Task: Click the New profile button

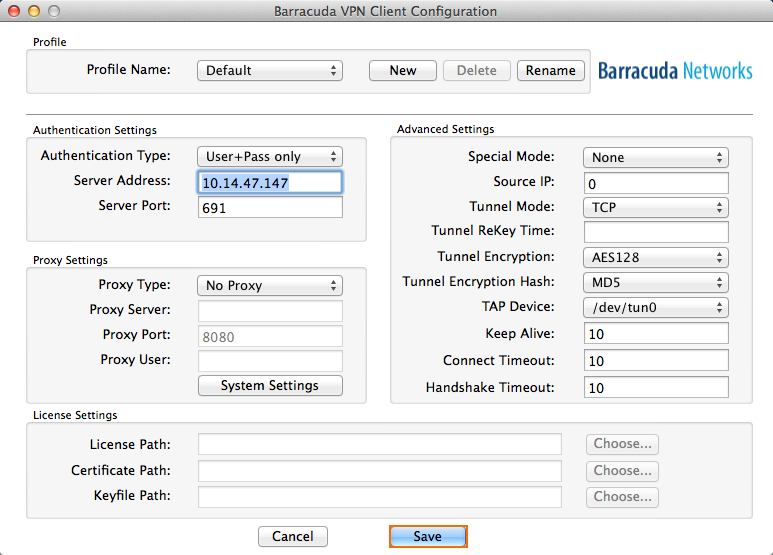Action: click(x=403, y=70)
